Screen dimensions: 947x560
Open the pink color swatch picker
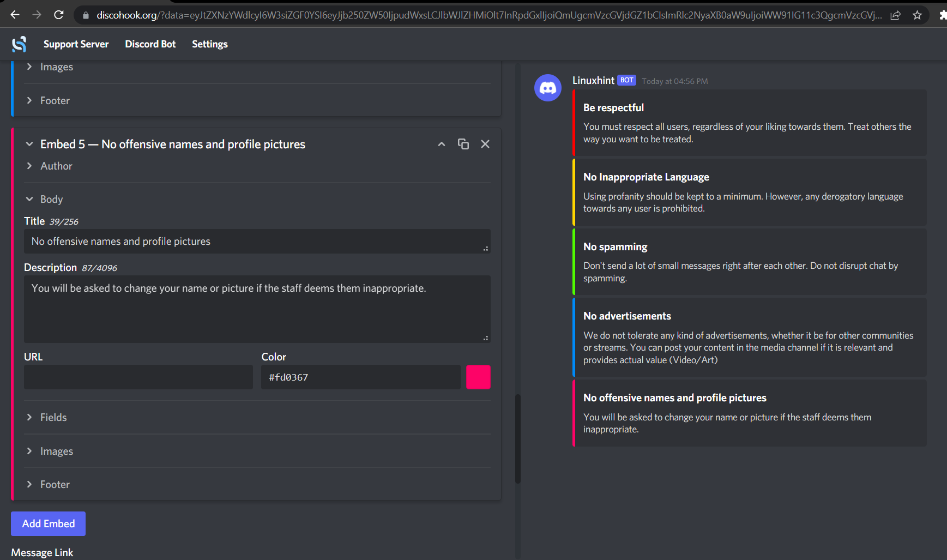pyautogui.click(x=478, y=377)
